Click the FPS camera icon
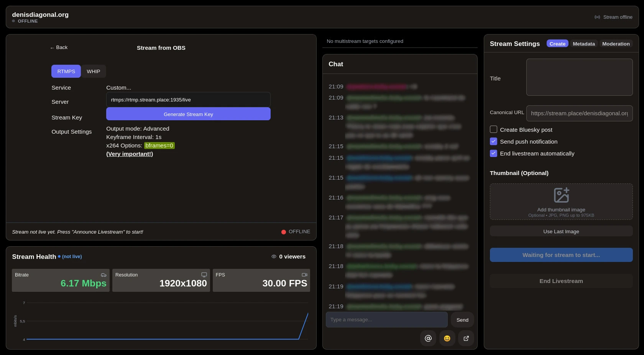Viewport: 644px width, 355px height. 304,275
